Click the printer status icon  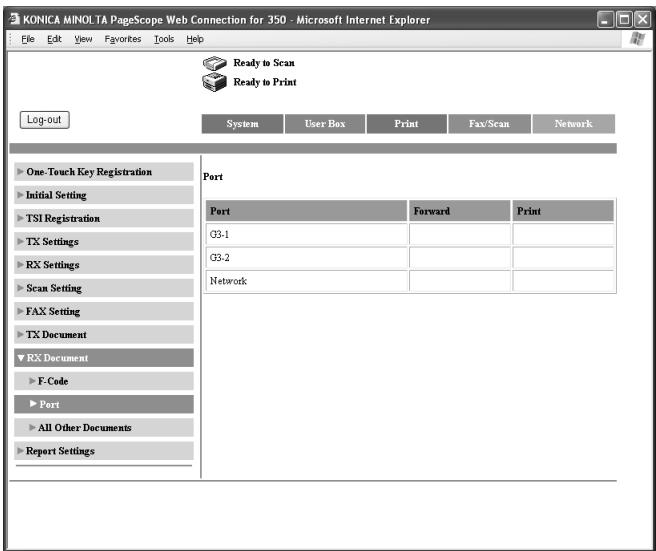coord(215,82)
